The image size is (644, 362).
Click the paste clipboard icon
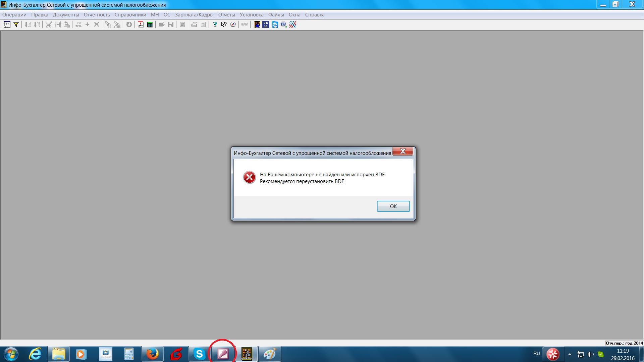(67, 24)
